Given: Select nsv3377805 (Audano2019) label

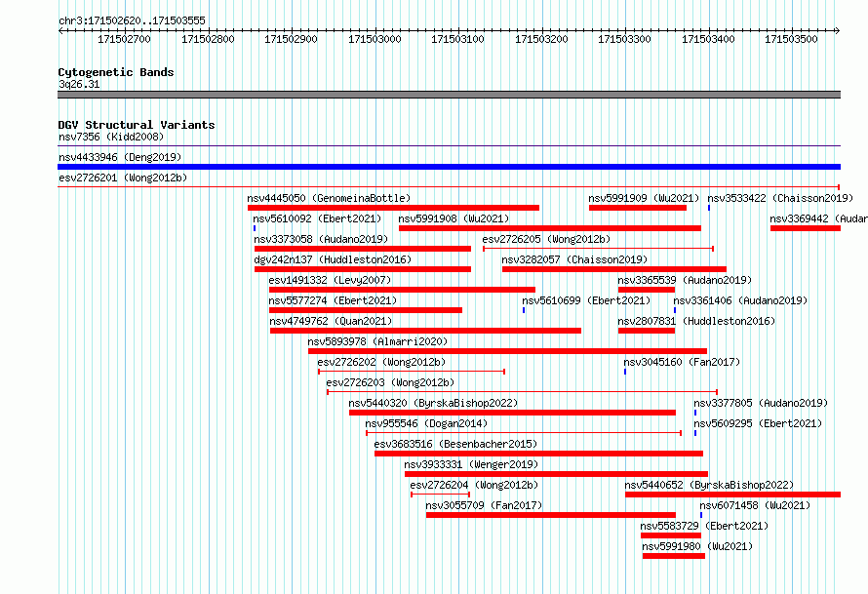Looking at the screenshot, I should point(761,403).
